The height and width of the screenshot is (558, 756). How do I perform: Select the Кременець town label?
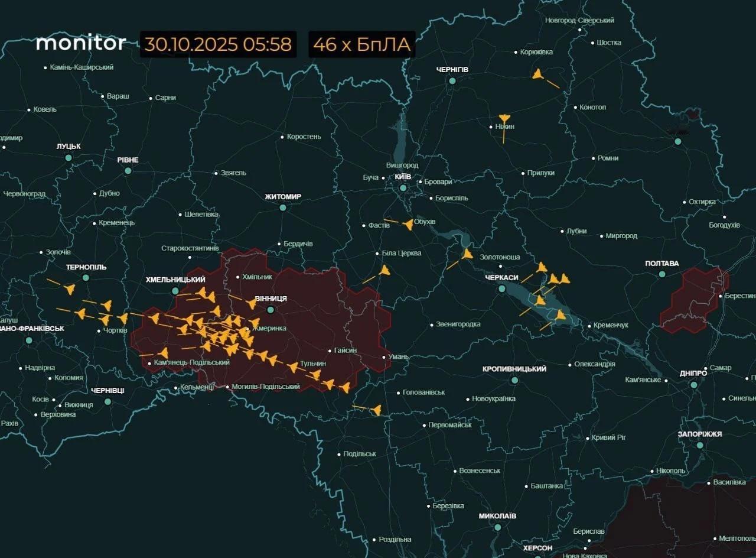tap(117, 223)
